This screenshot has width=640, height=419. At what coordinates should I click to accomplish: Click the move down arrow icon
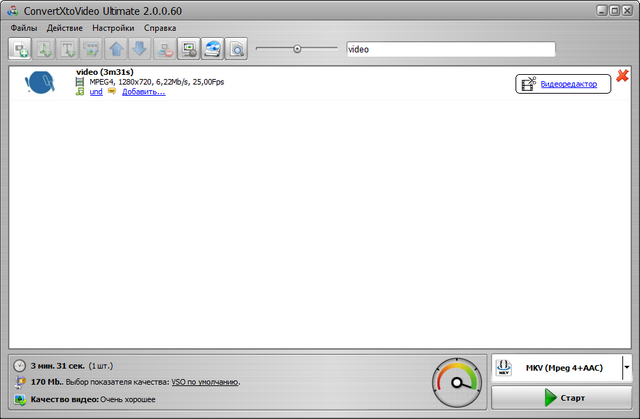[139, 48]
